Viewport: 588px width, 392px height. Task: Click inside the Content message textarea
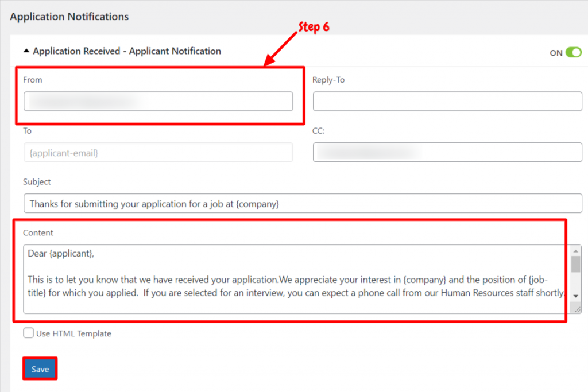tap(296, 279)
